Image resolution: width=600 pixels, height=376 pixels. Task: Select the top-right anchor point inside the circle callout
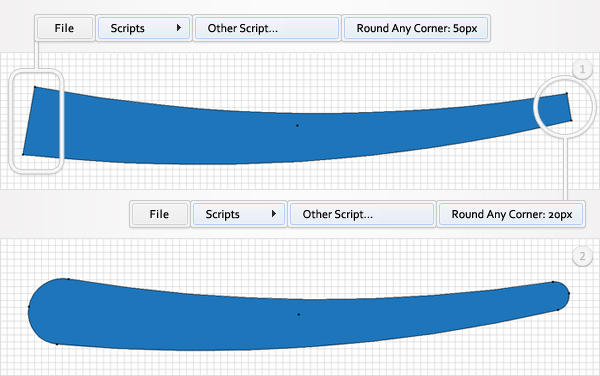tap(567, 93)
